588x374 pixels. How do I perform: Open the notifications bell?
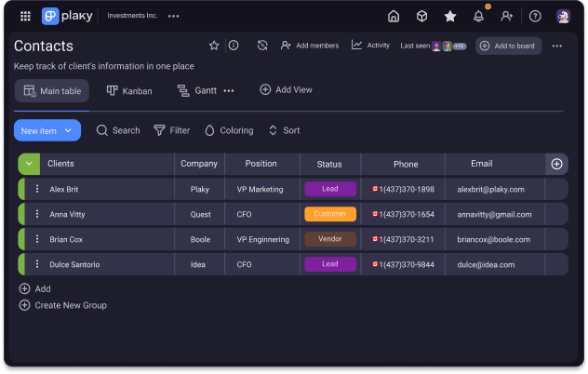click(x=478, y=16)
